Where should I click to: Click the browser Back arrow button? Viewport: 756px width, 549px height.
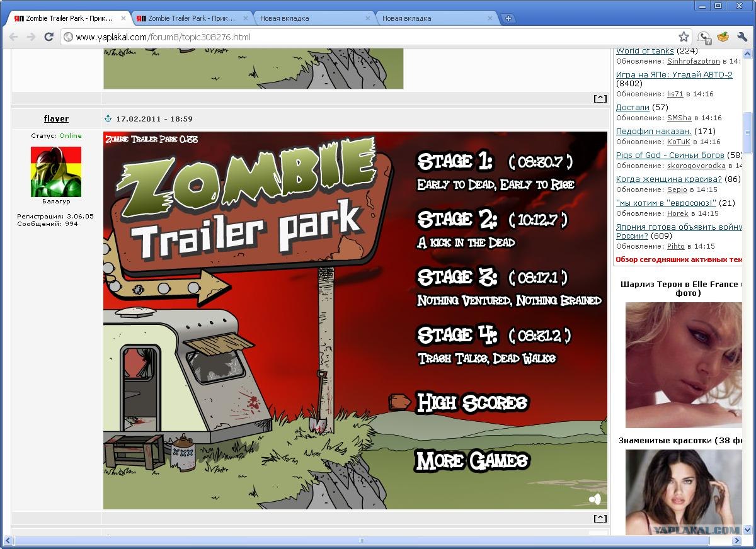coord(13,37)
